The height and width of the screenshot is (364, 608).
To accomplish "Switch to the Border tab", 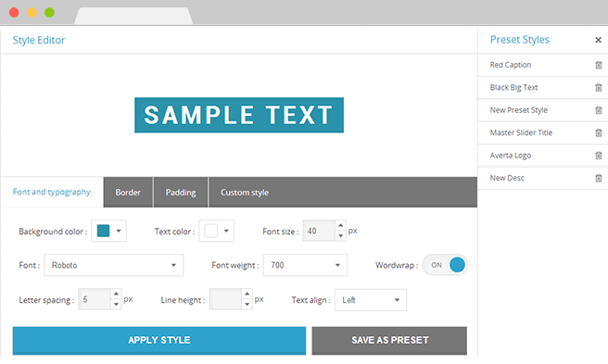I will [x=128, y=193].
